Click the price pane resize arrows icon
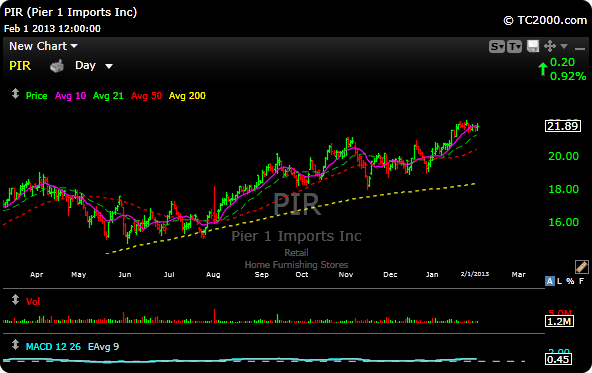Image resolution: width=592 pixels, height=373 pixels. click(x=15, y=94)
